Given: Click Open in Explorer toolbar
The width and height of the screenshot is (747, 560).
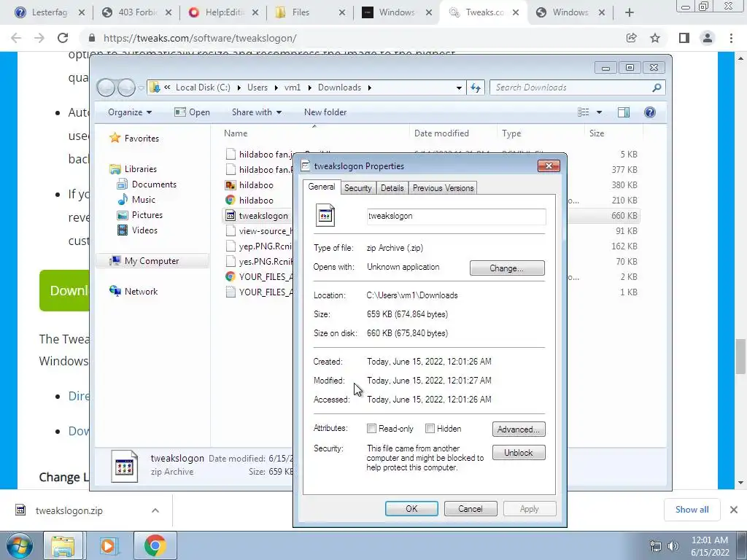Looking at the screenshot, I should [193, 112].
